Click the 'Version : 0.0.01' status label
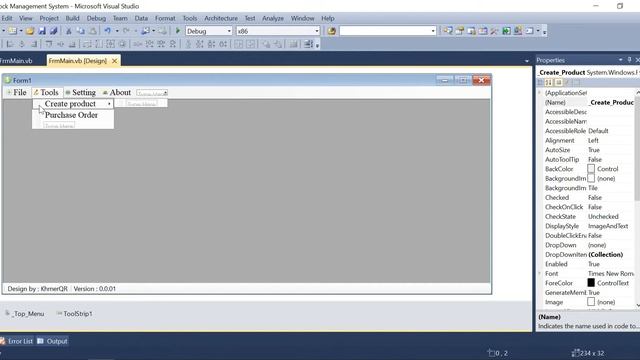 coord(95,289)
